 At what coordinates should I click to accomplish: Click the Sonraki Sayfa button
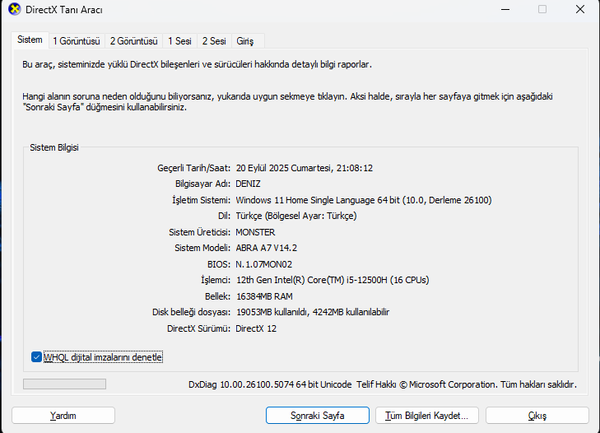pyautogui.click(x=318, y=414)
